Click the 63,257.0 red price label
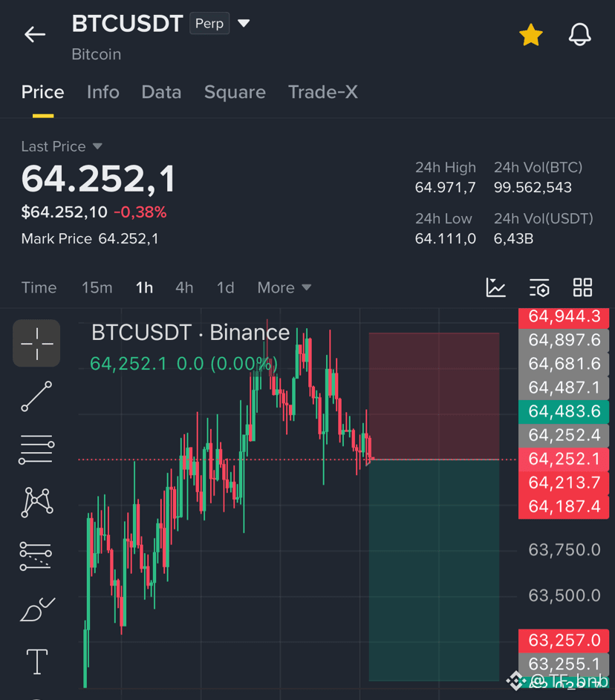This screenshot has width=615, height=700. point(564,641)
